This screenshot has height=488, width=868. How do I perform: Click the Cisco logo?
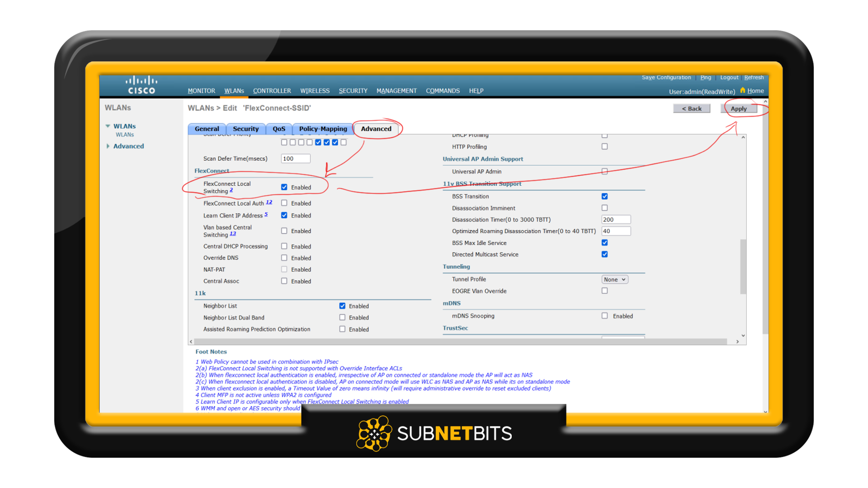pos(142,85)
